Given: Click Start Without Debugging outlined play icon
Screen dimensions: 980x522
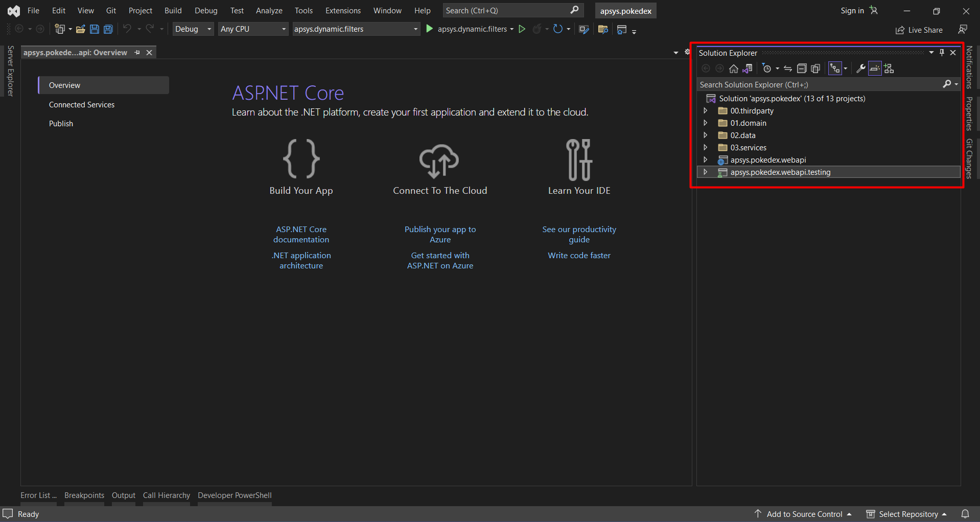Looking at the screenshot, I should (x=522, y=29).
